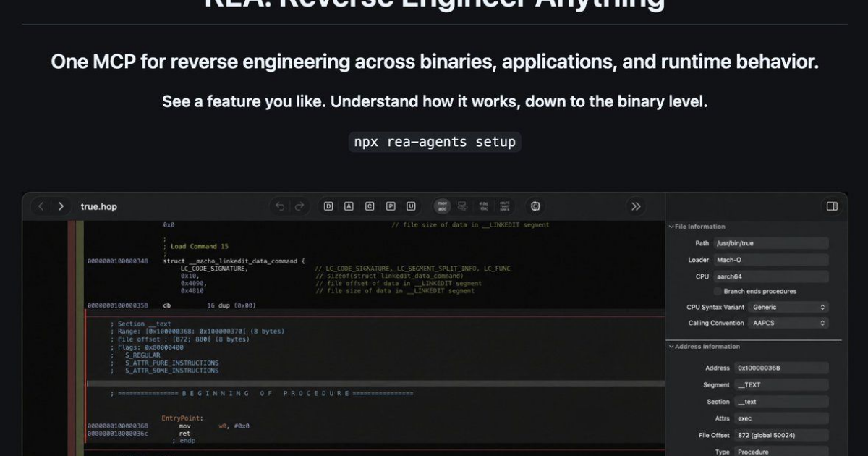Click struct __macho_linkedit_data_command line
The height and width of the screenshot is (456, 868).
click(x=234, y=261)
